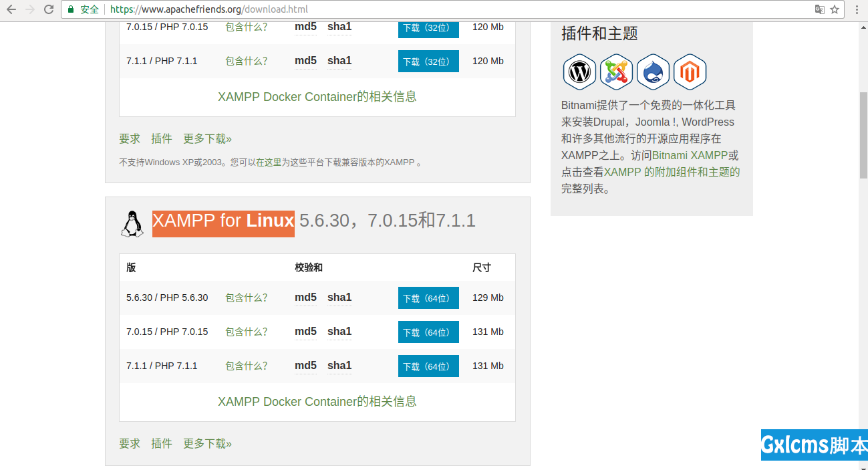Click the 插件和主题 sidebar heading

(599, 33)
